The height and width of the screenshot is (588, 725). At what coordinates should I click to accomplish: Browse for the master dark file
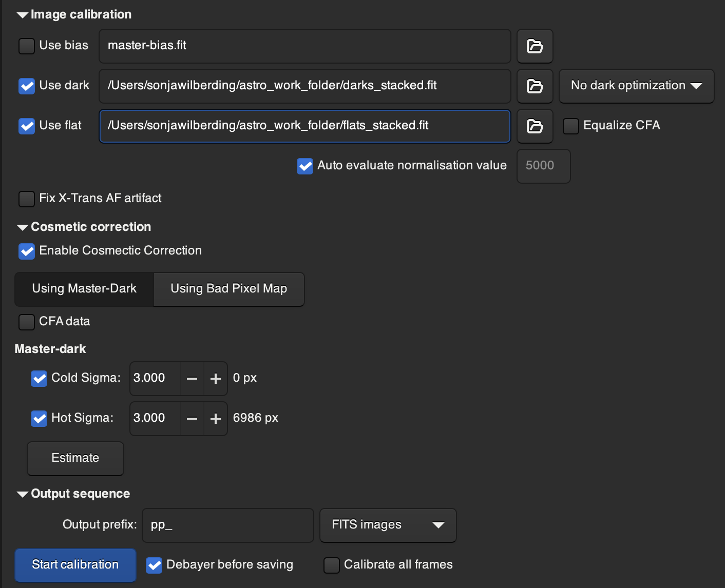(x=535, y=86)
